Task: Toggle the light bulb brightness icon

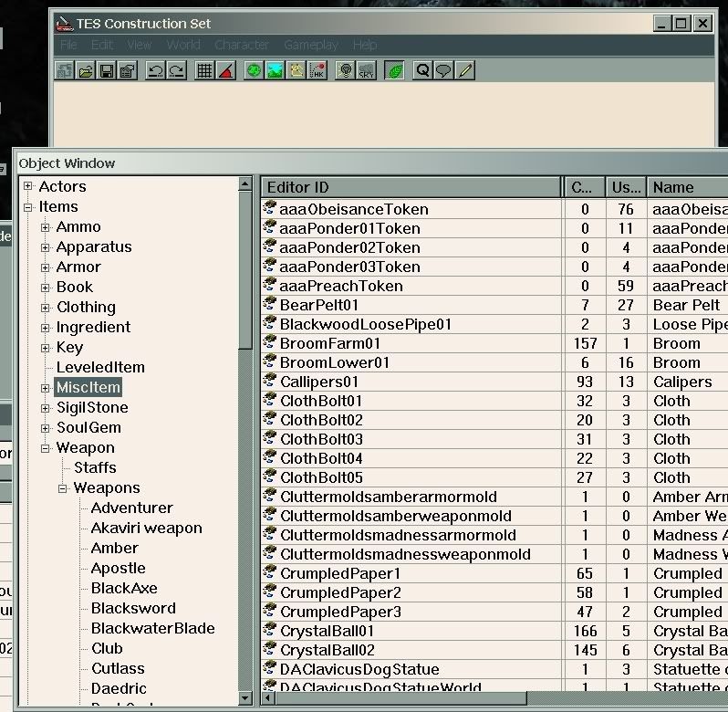Action: [345, 71]
